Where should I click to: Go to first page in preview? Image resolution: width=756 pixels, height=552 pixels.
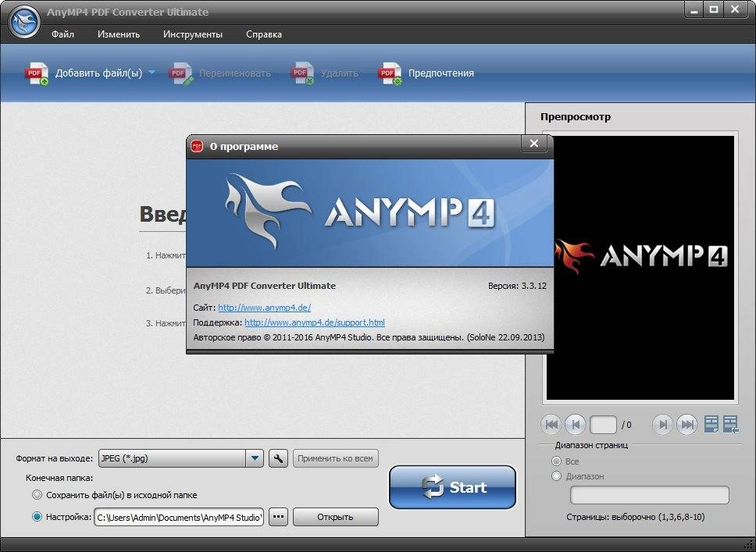[551, 425]
